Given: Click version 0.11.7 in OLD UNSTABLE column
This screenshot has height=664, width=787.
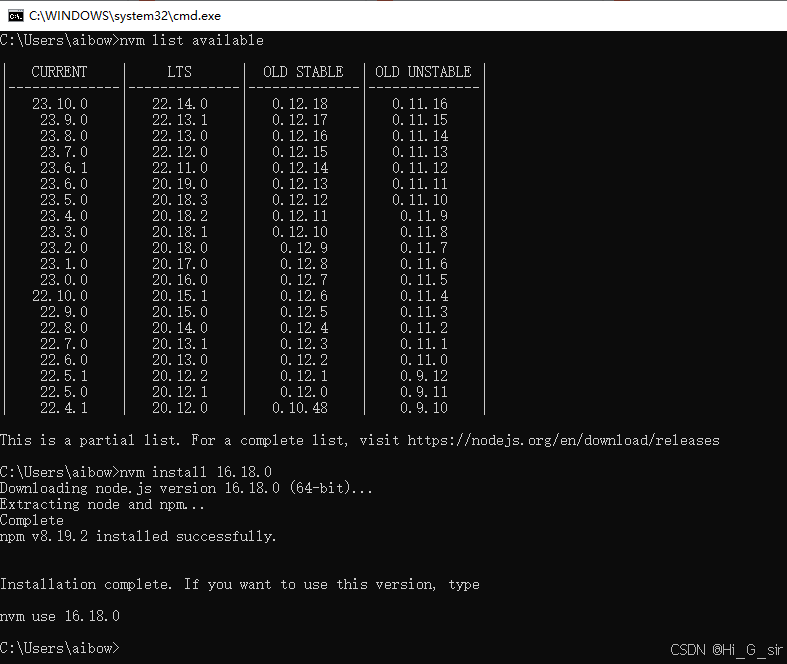Looking at the screenshot, I should 424,248.
